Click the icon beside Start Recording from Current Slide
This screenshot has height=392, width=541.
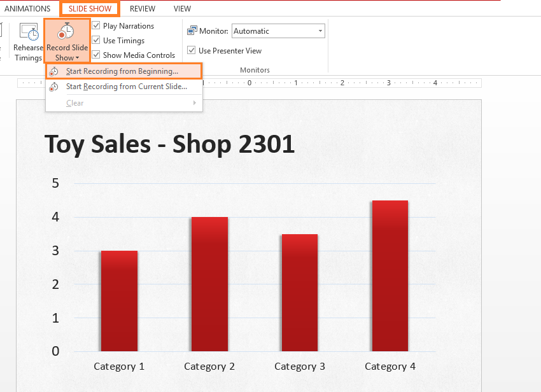(53, 87)
